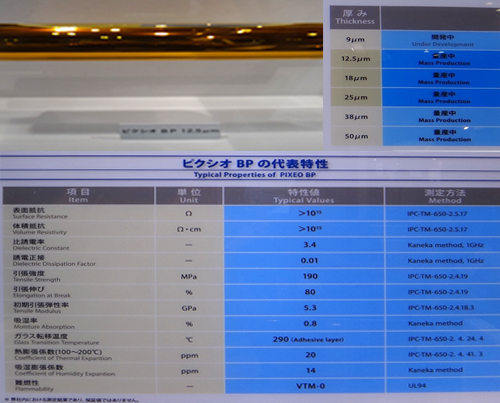Click the tensile strength value '190'

[x=310, y=276]
